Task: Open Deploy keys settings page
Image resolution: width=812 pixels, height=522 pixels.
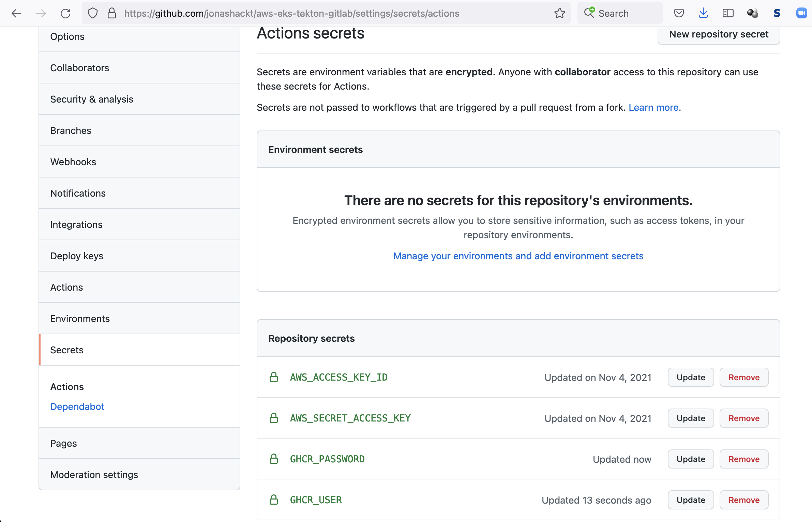Action: 77,256
